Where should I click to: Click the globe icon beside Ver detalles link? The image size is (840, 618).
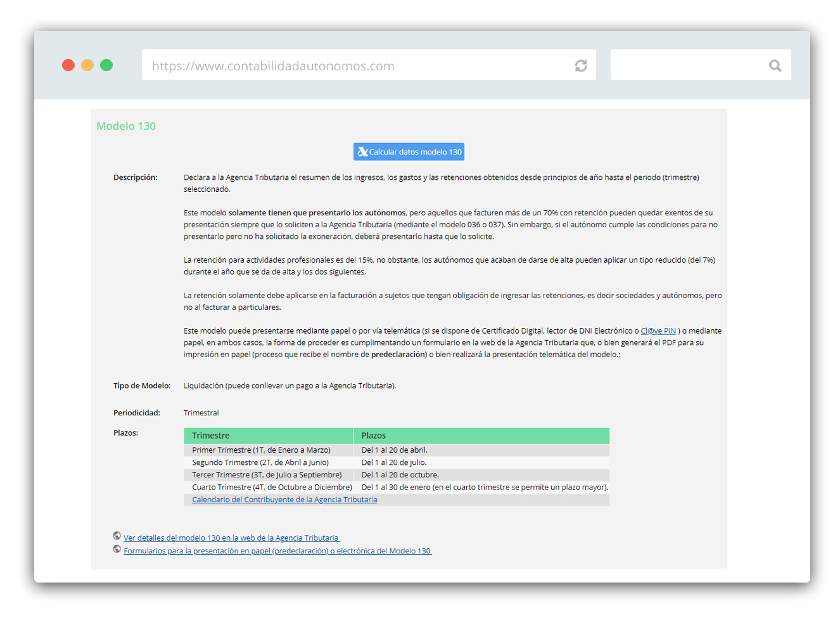point(117,536)
